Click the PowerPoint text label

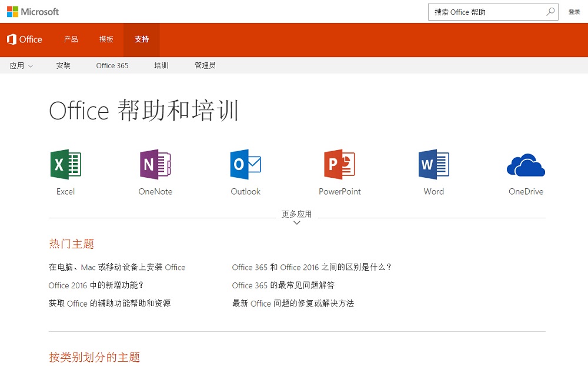[x=340, y=191]
